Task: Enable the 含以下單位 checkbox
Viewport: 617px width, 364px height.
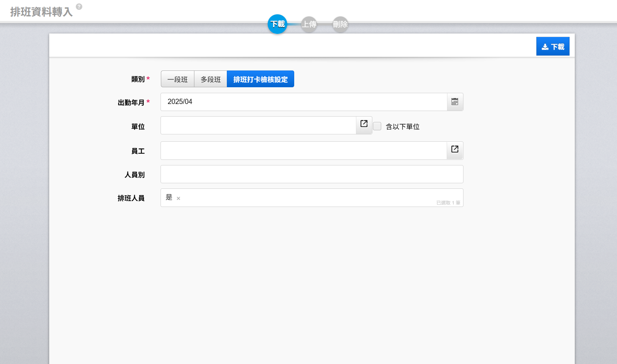Action: coord(377,126)
